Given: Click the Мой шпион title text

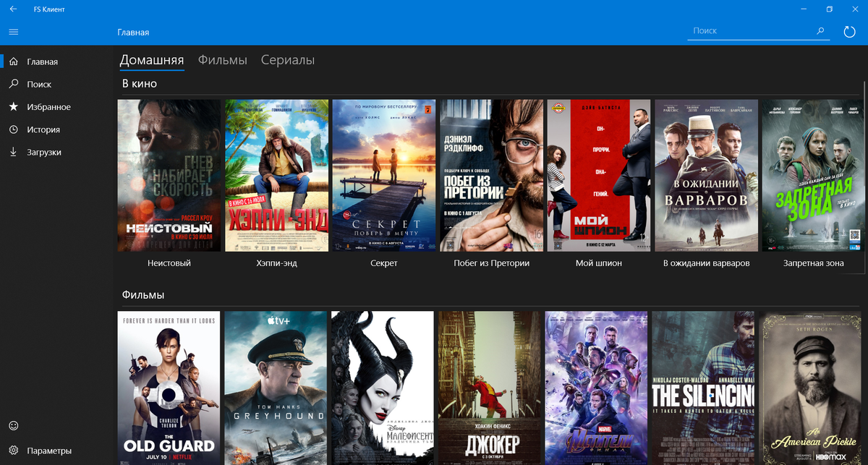Looking at the screenshot, I should [x=599, y=263].
